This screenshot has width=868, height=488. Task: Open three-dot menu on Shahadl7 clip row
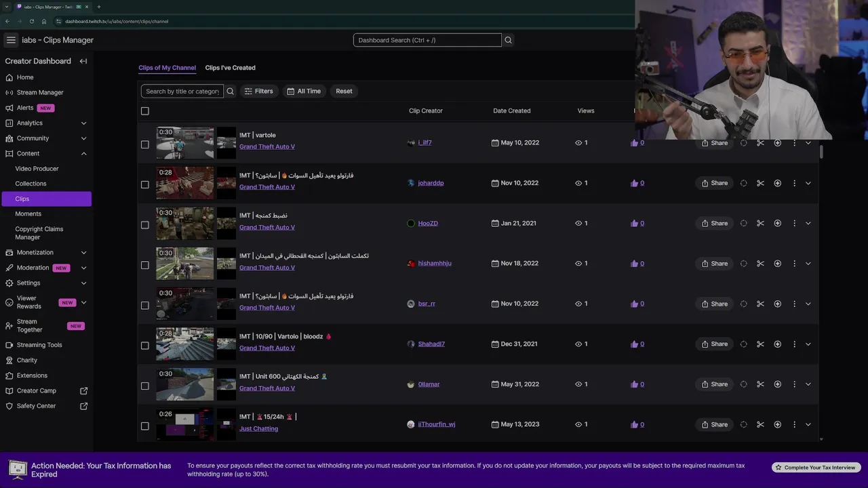pos(794,344)
